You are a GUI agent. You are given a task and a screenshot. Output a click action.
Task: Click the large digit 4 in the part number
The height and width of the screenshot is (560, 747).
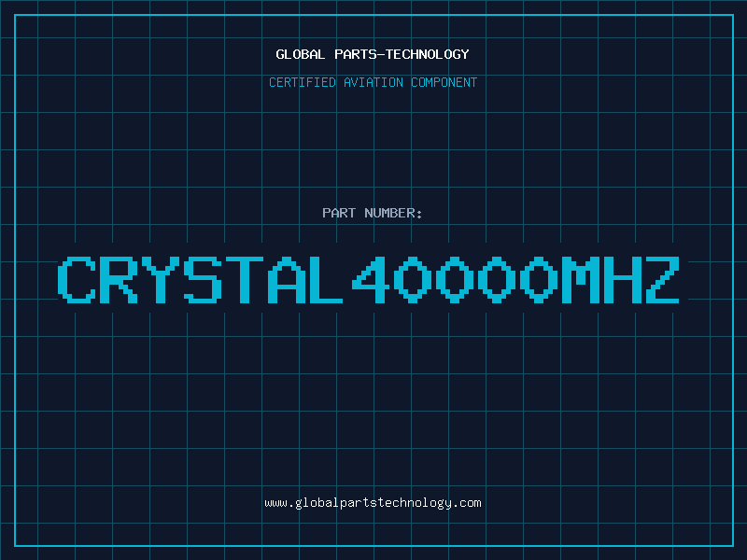point(371,280)
